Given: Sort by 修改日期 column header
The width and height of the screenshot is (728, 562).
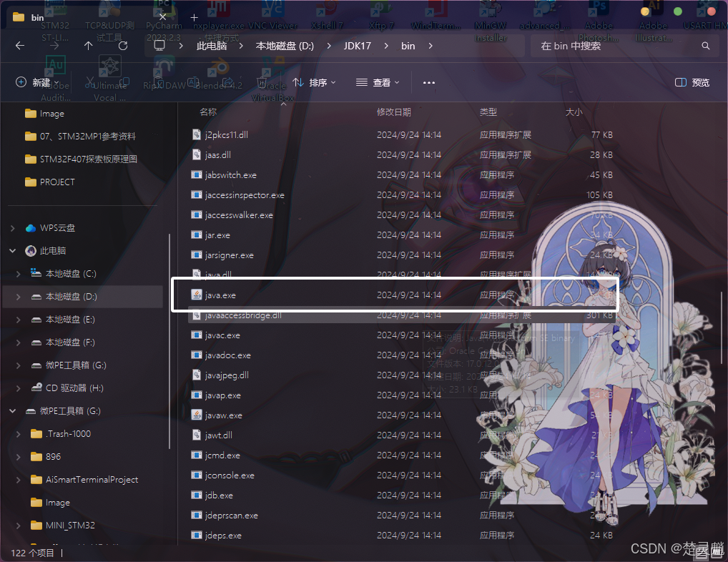Looking at the screenshot, I should [394, 112].
